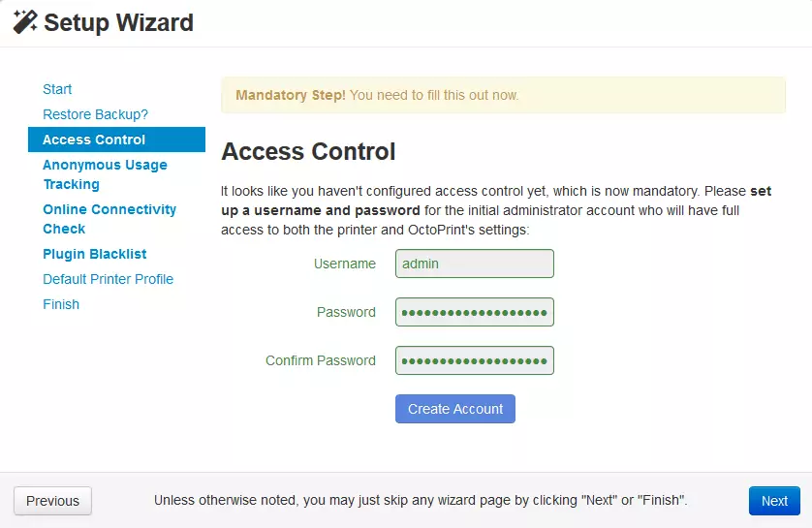
Task: Click the Confirm Password label
Action: (x=320, y=360)
